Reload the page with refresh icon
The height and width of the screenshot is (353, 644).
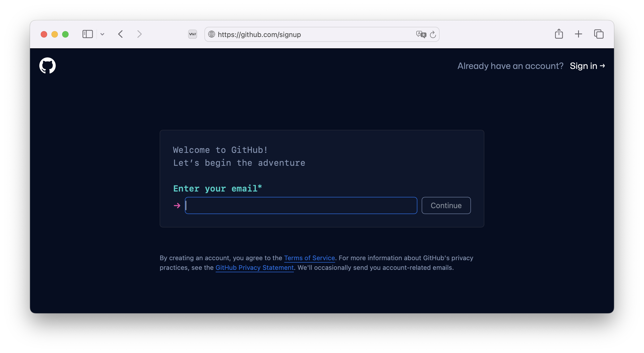[x=433, y=34]
